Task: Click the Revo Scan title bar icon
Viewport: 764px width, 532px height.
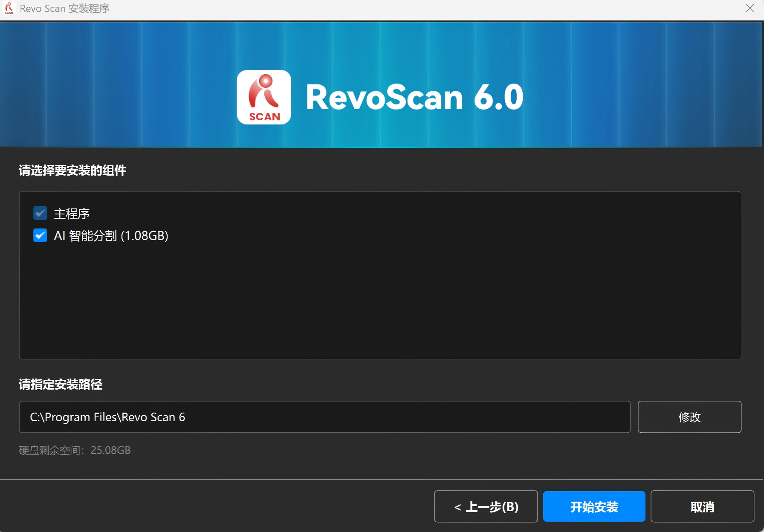Action: pyautogui.click(x=9, y=8)
